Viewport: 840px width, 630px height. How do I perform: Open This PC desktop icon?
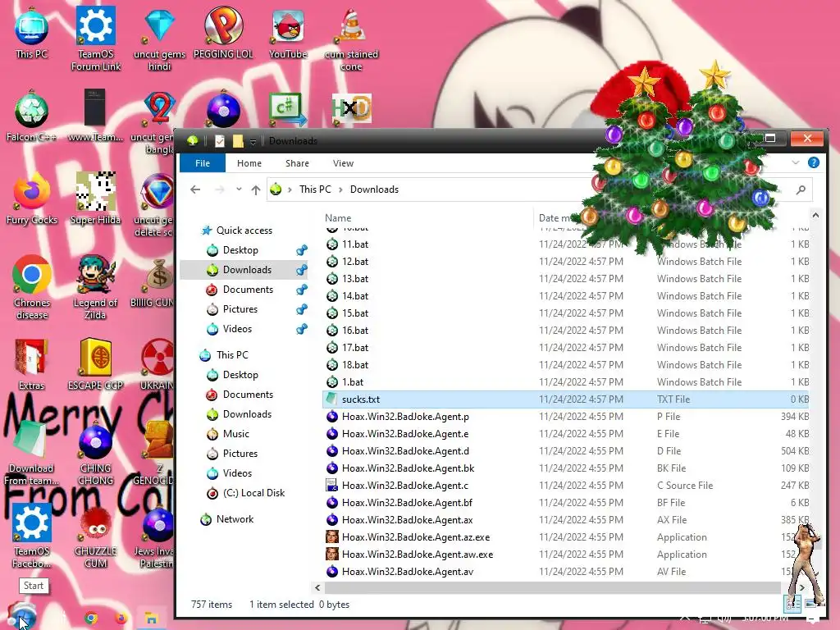tap(32, 33)
